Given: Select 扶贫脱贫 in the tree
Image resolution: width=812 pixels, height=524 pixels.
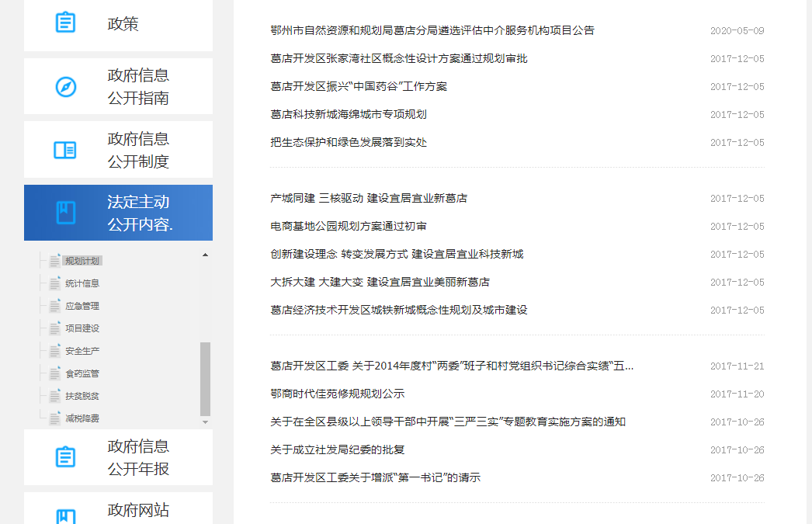Looking at the screenshot, I should 82,396.
